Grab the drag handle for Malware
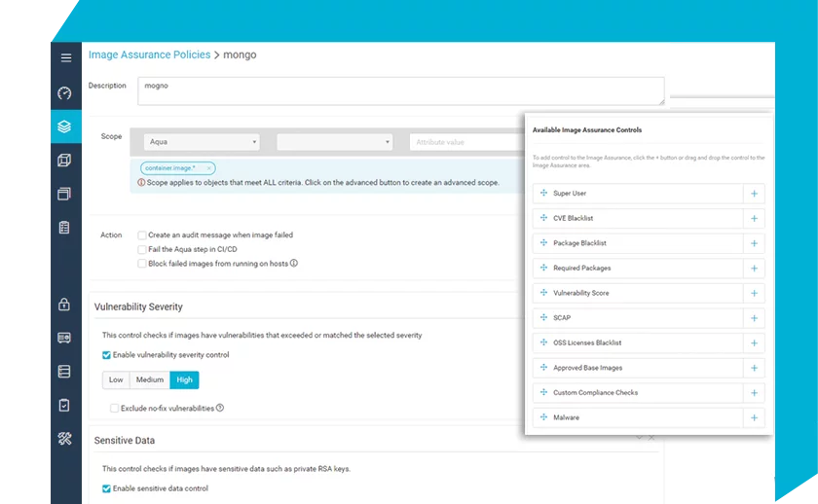This screenshot has height=504, width=818. [543, 417]
